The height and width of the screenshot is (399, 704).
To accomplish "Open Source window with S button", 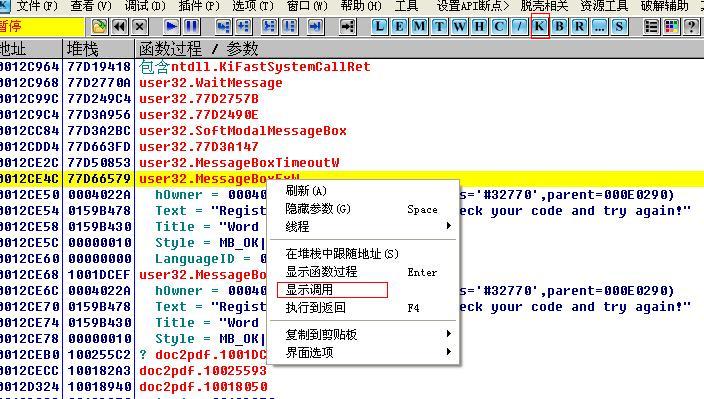I will [x=620, y=26].
